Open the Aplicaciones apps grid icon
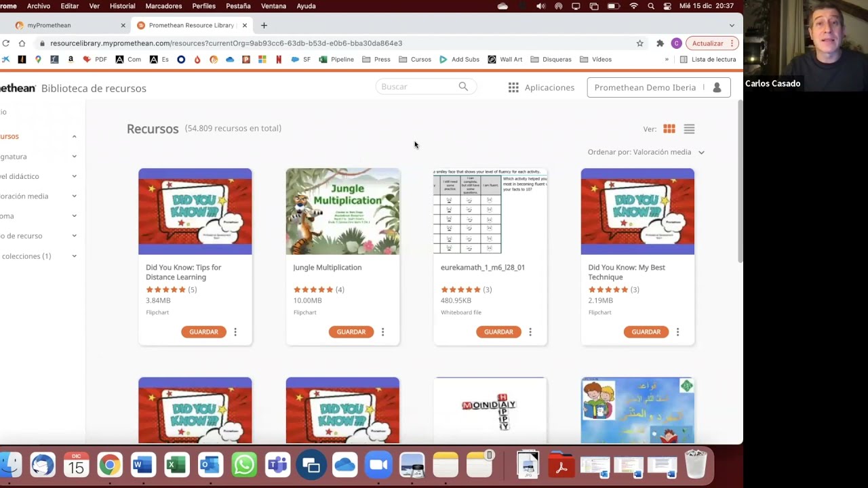Screen dimensions: 868x488 [513, 87]
